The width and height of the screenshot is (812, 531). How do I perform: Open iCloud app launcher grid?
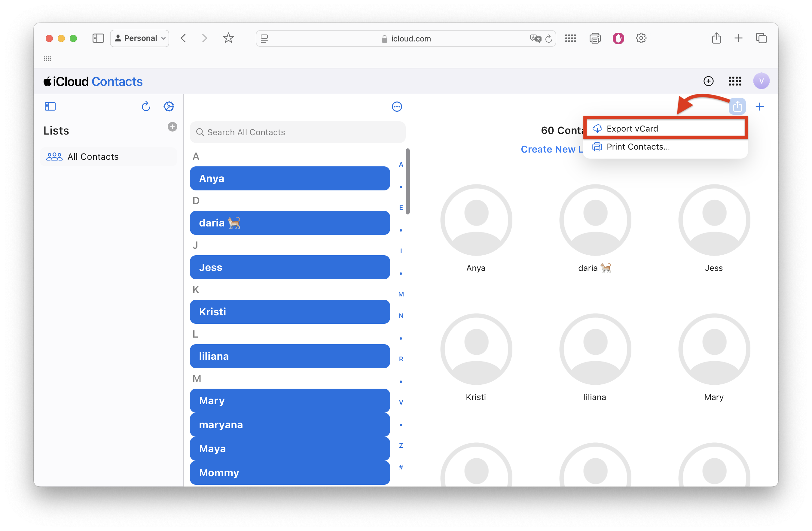pyautogui.click(x=735, y=81)
